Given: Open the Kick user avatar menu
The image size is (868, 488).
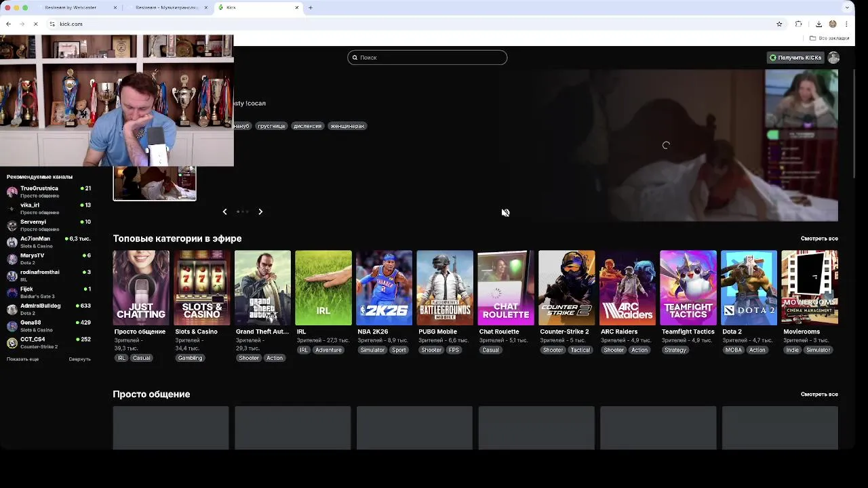Looking at the screenshot, I should (833, 58).
